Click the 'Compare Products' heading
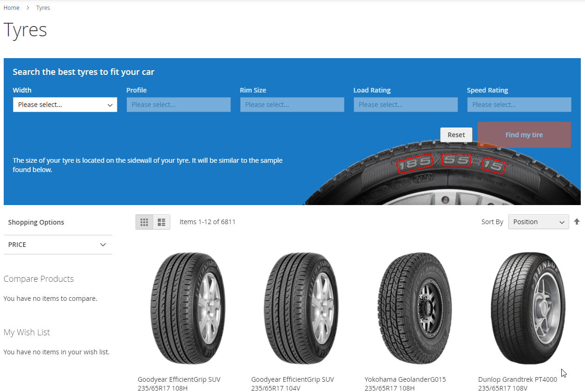 39,279
